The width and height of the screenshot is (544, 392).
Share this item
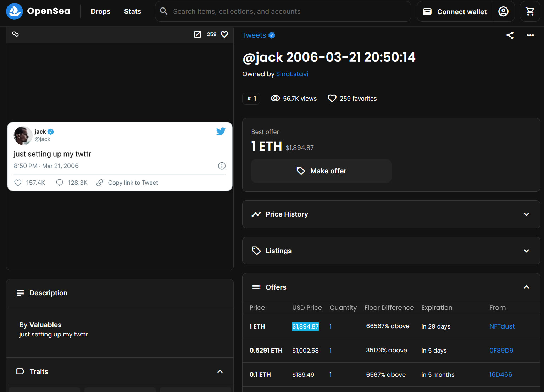(510, 35)
